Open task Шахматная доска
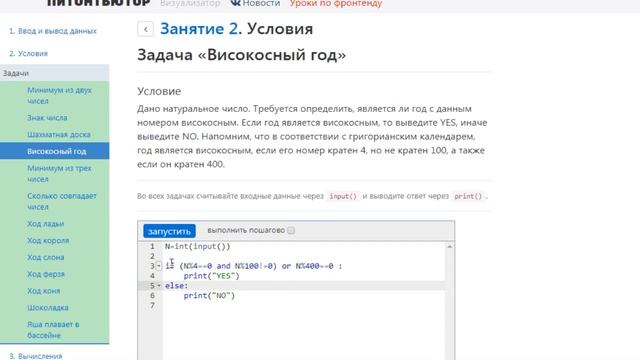 [x=59, y=134]
